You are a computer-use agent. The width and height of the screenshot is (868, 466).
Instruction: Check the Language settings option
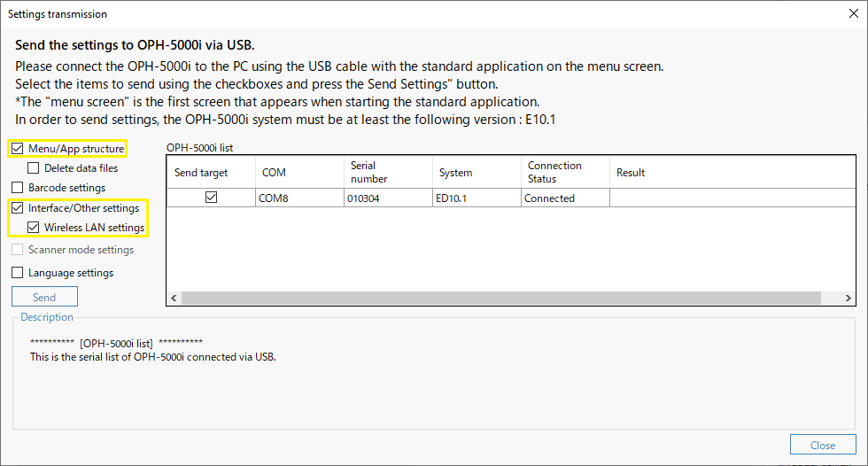click(17, 272)
